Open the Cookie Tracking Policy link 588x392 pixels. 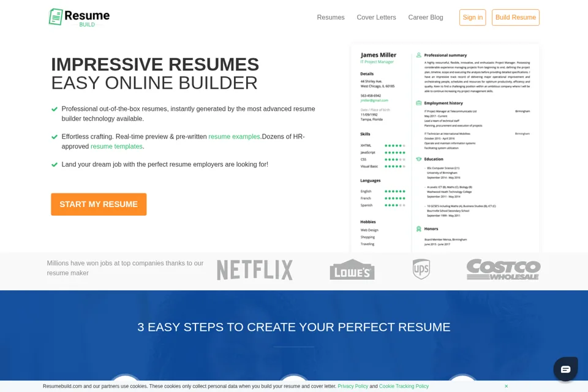pos(404,386)
